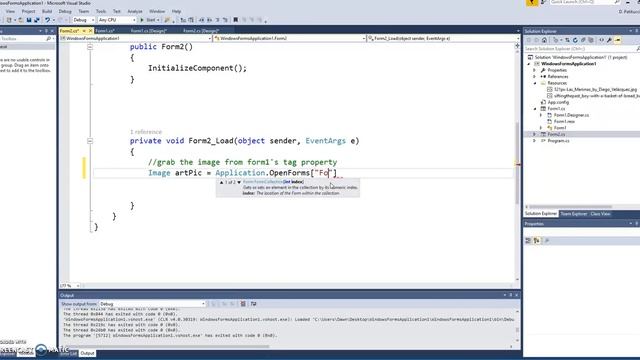This screenshot has width=640, height=360.
Task: Open the Test menu
Action: 117,11
